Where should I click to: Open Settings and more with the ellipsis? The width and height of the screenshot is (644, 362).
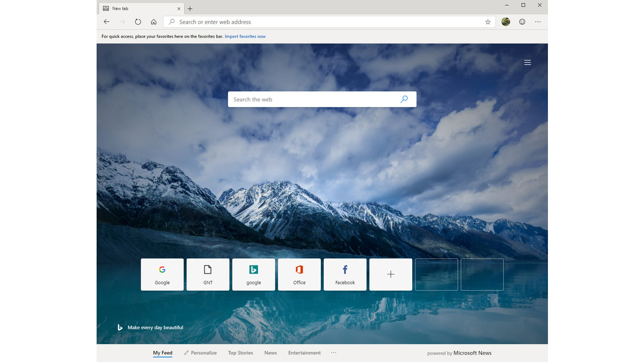point(538,21)
